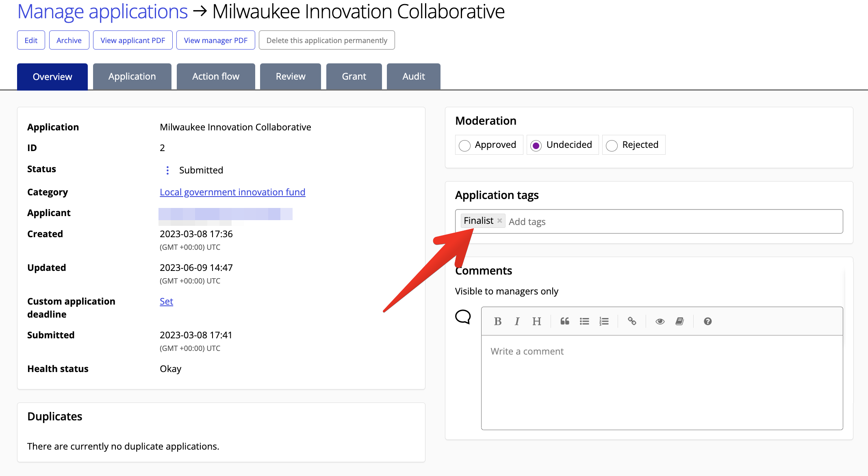Viewport: 868px width, 476px height.
Task: Open editor help question mark icon
Action: [x=707, y=321]
